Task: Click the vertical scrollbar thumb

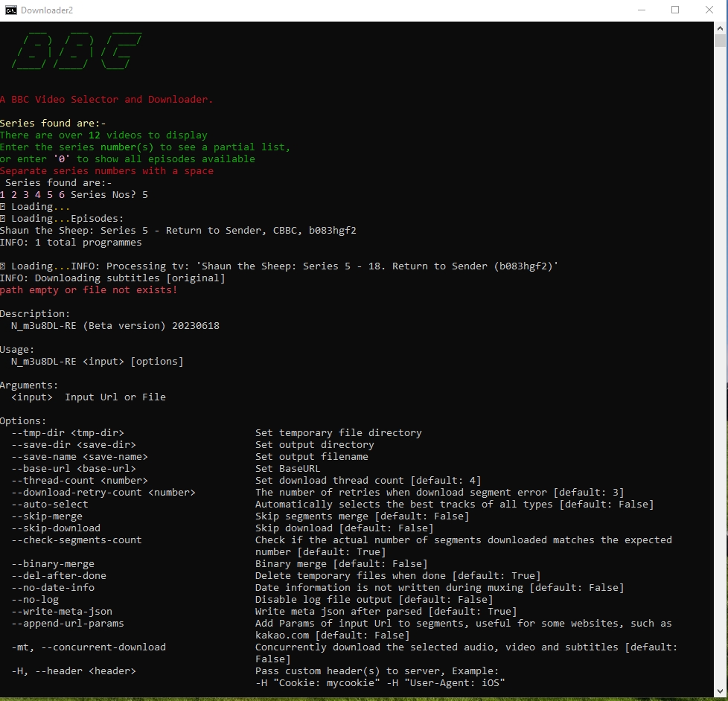Action: [x=720, y=41]
